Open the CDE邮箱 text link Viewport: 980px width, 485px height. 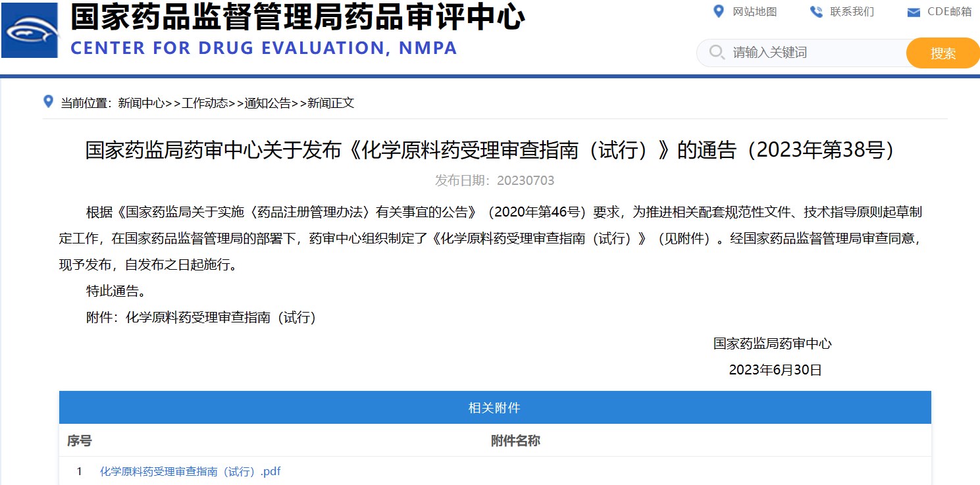click(x=949, y=12)
